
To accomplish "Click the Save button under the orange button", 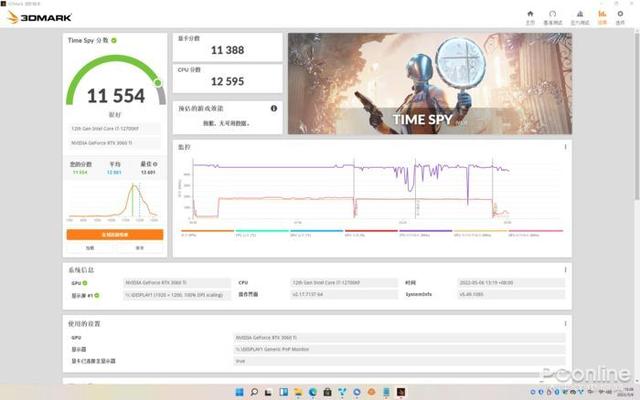I will pyautogui.click(x=140, y=248).
